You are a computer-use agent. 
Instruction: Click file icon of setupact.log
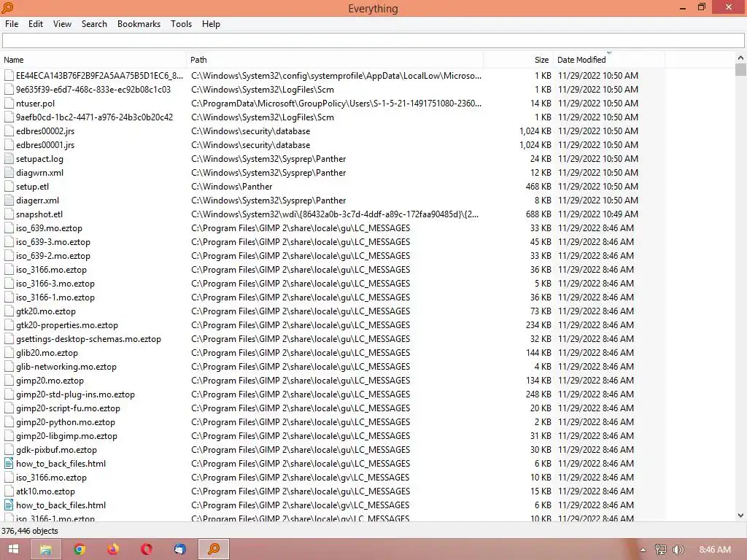click(x=9, y=158)
